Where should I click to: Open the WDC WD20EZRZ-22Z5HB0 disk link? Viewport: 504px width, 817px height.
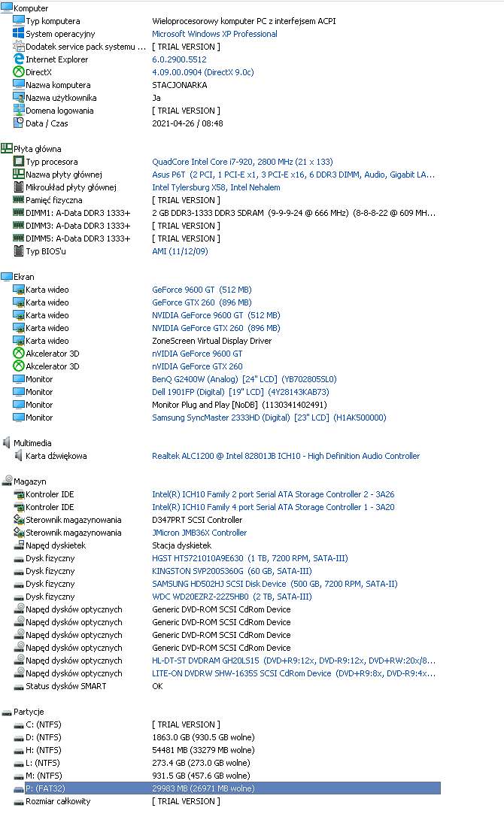click(x=232, y=597)
